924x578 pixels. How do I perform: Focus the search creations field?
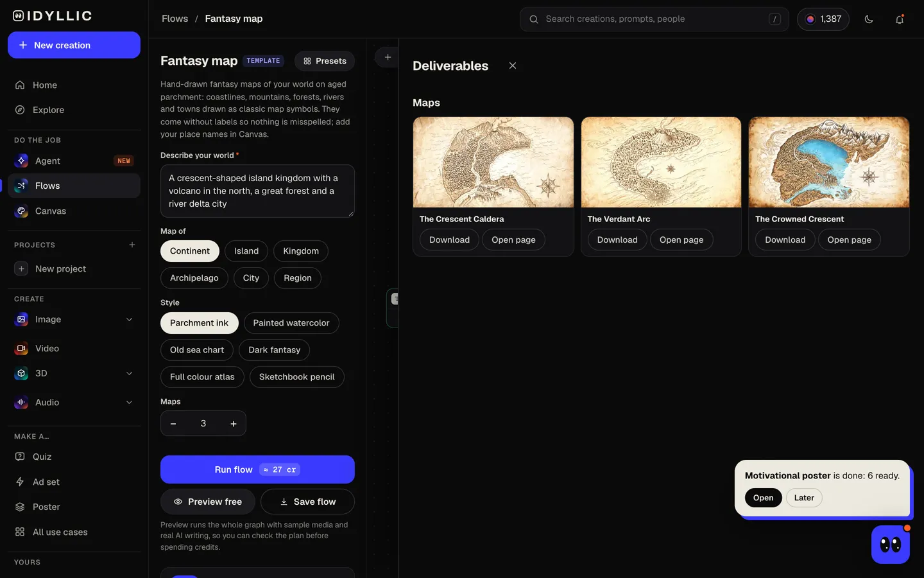tap(654, 19)
